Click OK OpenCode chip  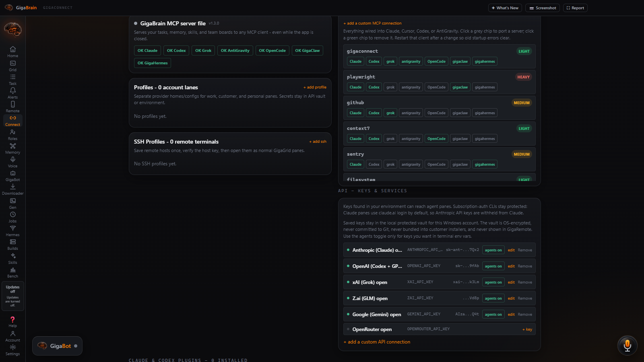point(272,51)
